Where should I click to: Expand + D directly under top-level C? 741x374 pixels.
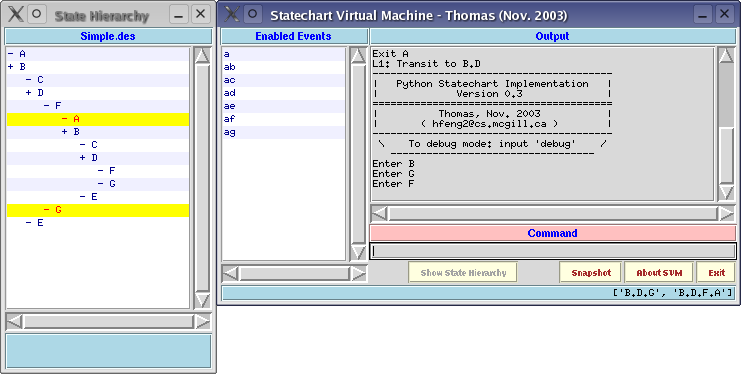tap(29, 93)
